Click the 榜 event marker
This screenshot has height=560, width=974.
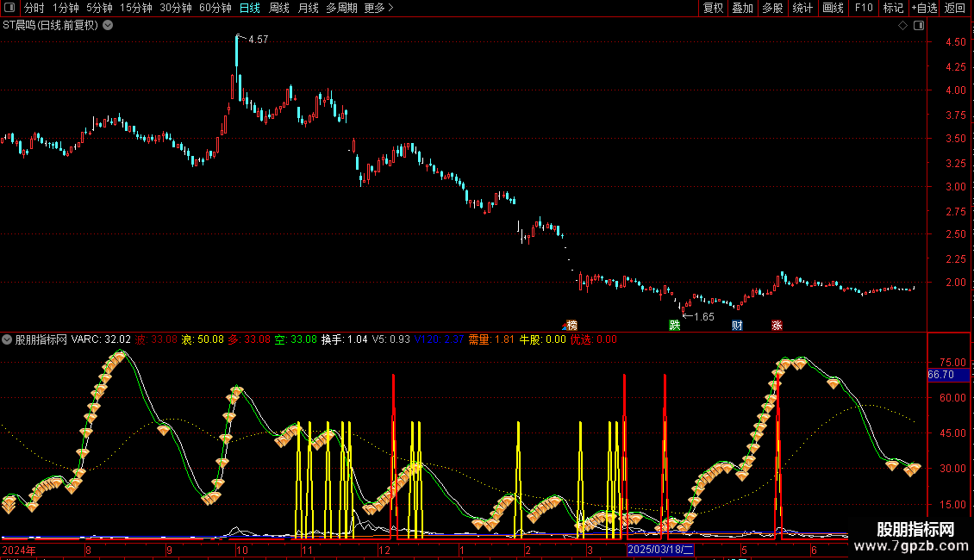(571, 326)
